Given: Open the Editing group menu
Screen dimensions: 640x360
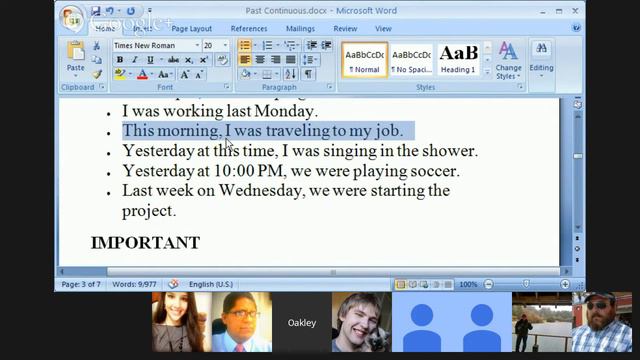Looking at the screenshot, I should [x=541, y=59].
